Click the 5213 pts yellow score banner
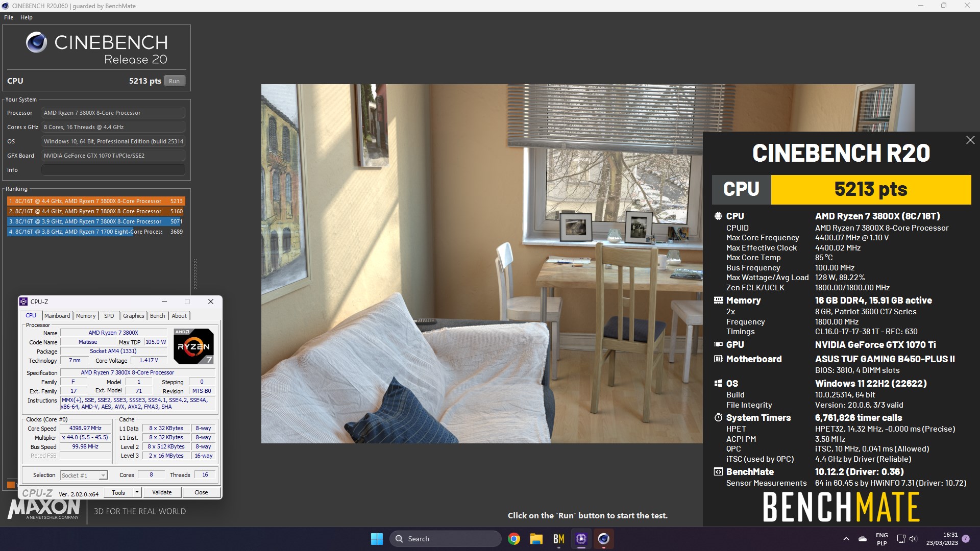Screen dimensions: 980x551 tap(871, 189)
